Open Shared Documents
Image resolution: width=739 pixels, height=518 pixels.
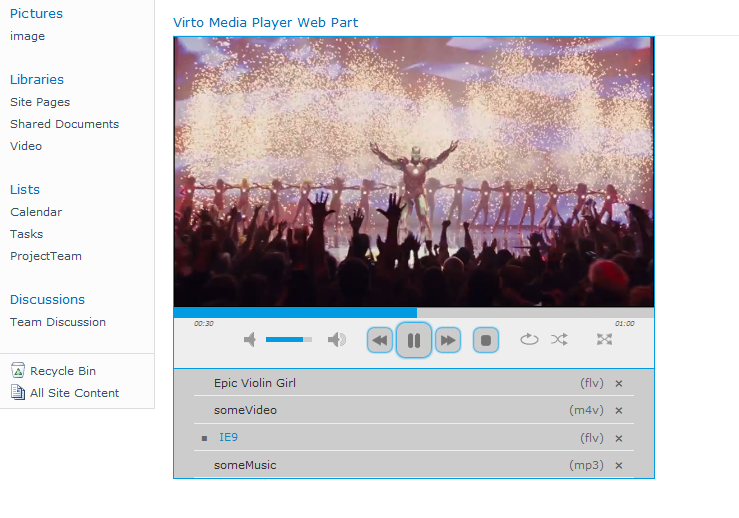[65, 124]
